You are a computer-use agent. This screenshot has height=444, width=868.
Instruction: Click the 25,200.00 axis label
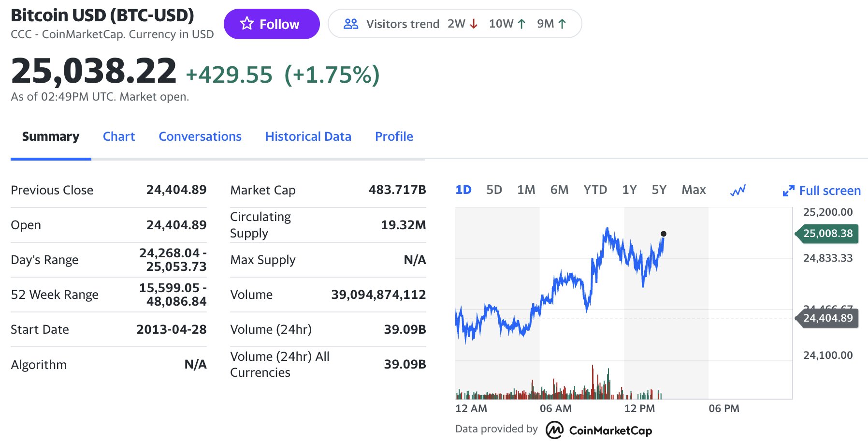tap(828, 212)
